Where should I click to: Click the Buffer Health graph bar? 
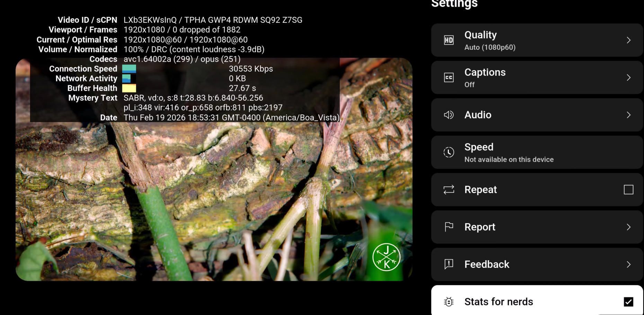pyautogui.click(x=129, y=88)
